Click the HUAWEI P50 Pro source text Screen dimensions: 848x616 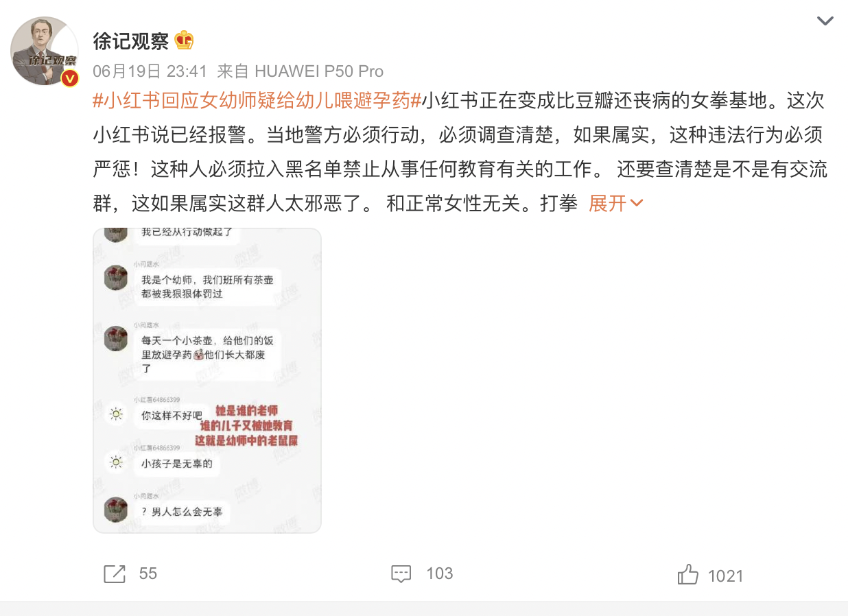319,71
